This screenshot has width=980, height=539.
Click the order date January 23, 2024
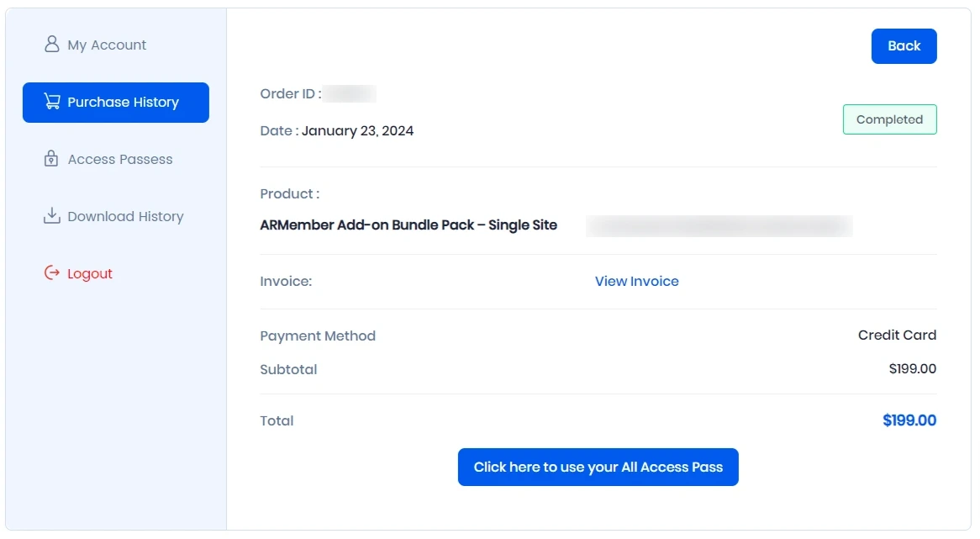pyautogui.click(x=357, y=130)
